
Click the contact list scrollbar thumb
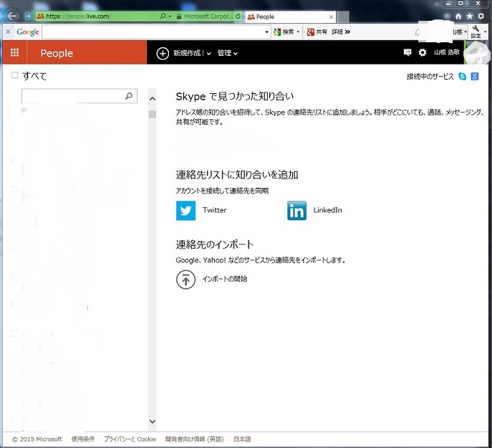coord(153,114)
